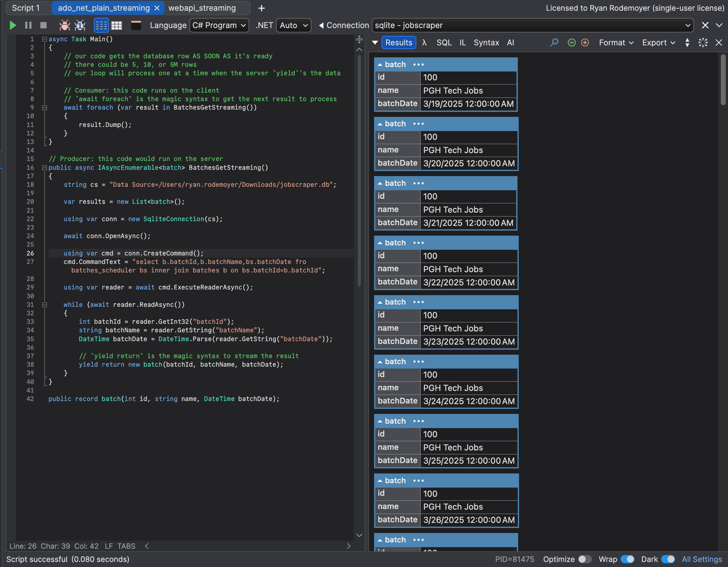Open All Settings link
Screen dimensions: 728x567
pos(702,559)
